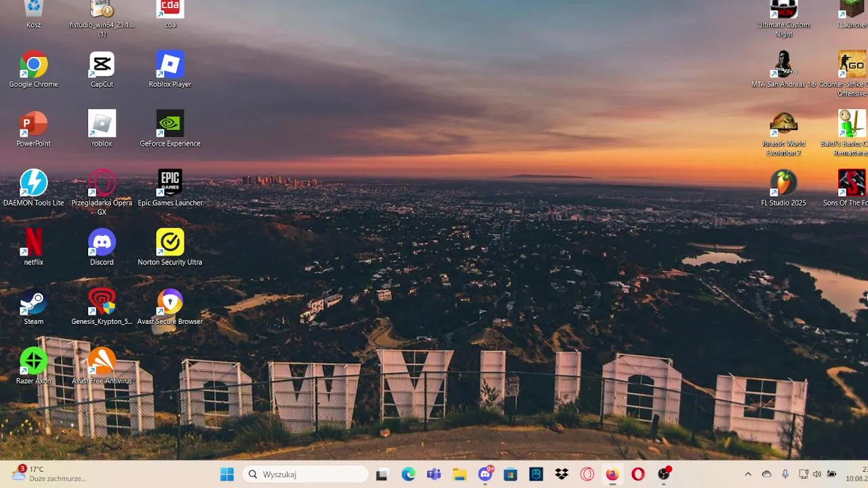
Task: Open network settings from the tray
Action: pyautogui.click(x=804, y=474)
